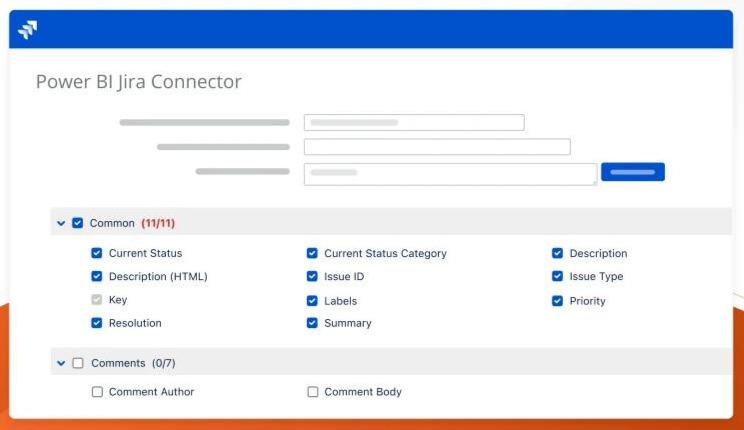
Task: Focus the empty second input field
Action: tap(437, 147)
